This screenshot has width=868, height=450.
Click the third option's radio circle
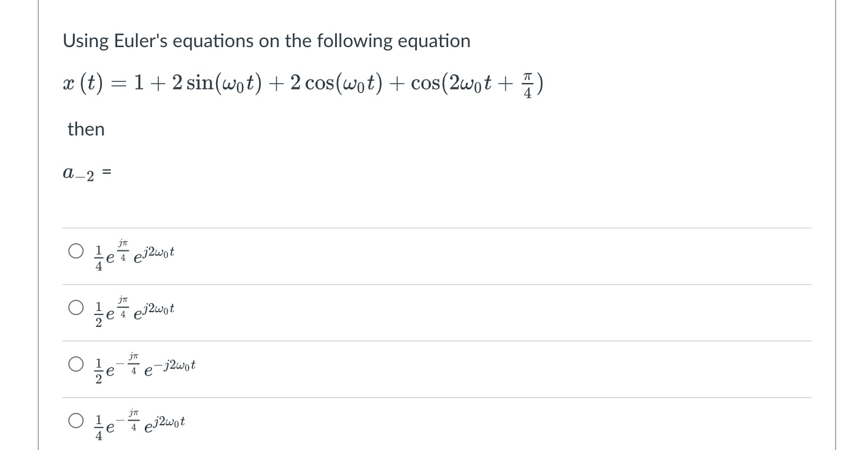coord(75,364)
